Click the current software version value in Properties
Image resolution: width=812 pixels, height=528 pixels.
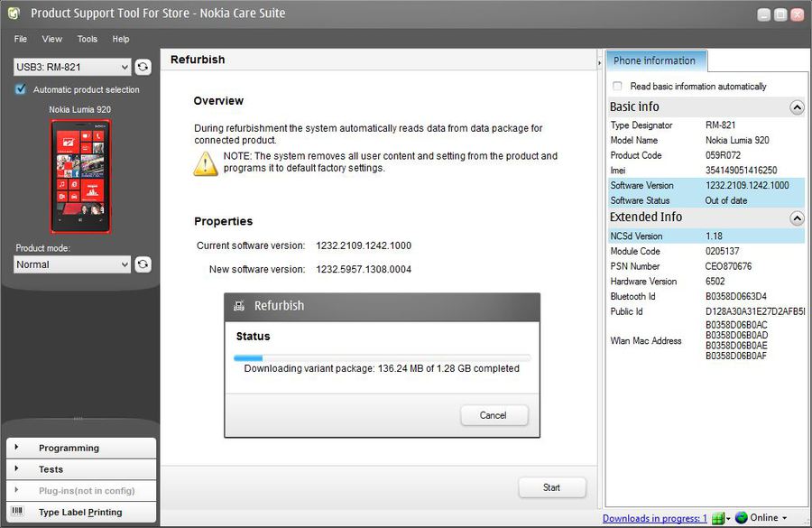(364, 245)
